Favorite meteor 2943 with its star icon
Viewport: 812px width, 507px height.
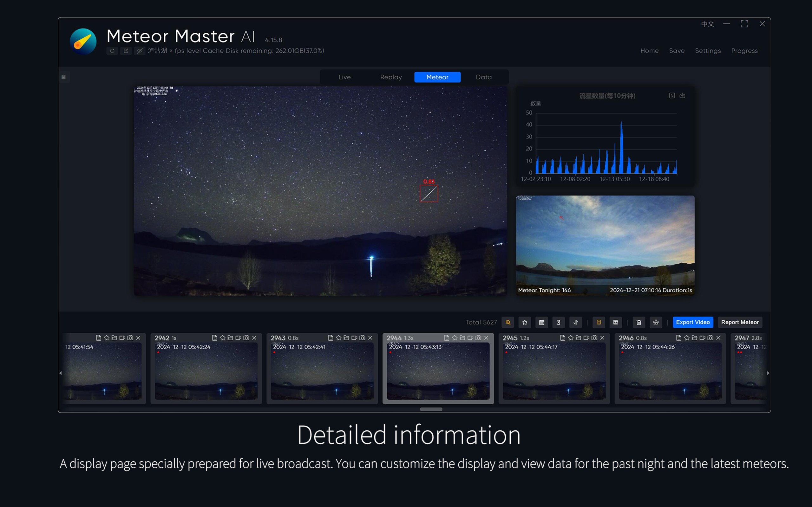338,338
